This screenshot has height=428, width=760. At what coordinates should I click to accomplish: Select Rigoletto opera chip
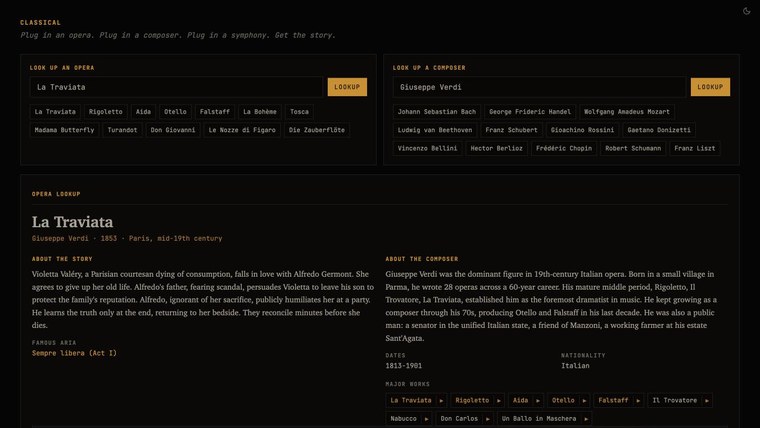tap(106, 112)
